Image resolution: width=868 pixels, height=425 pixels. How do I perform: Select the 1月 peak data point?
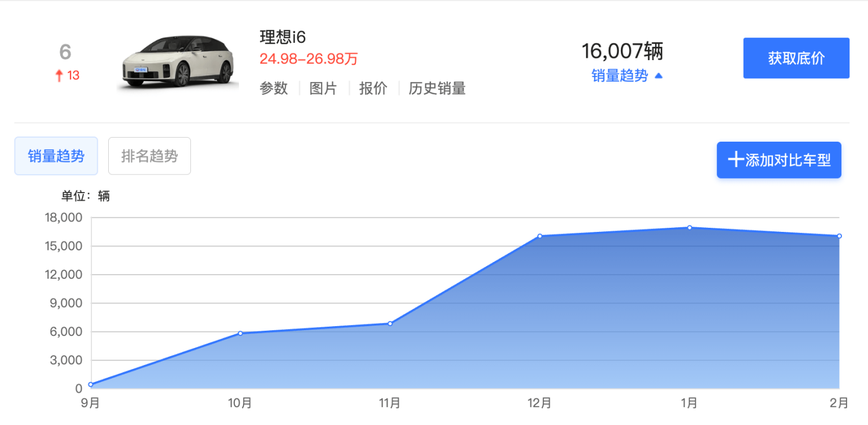[x=690, y=227]
